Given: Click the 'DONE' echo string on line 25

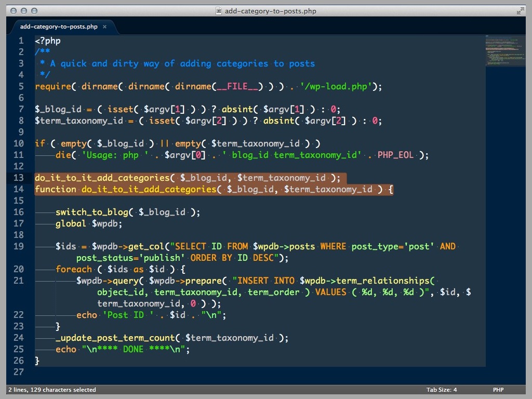Looking at the screenshot, I should coord(133,350).
